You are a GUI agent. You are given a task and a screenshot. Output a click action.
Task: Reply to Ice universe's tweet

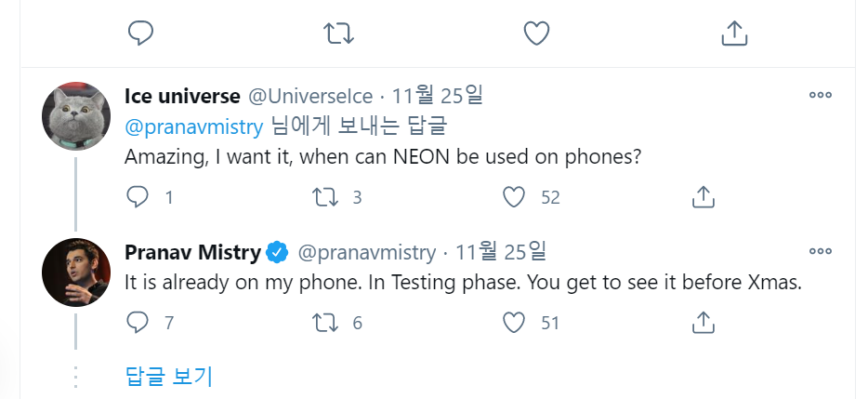tap(138, 196)
